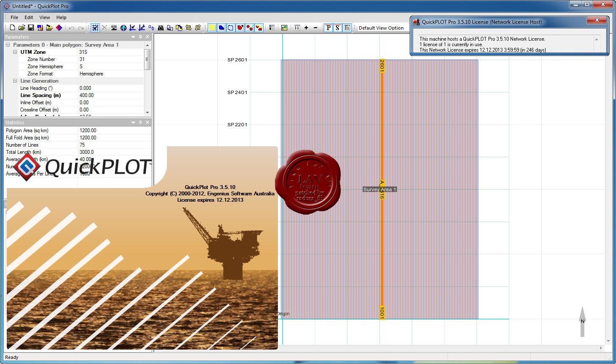Click the folder with outgoing arrow icon

(50, 28)
